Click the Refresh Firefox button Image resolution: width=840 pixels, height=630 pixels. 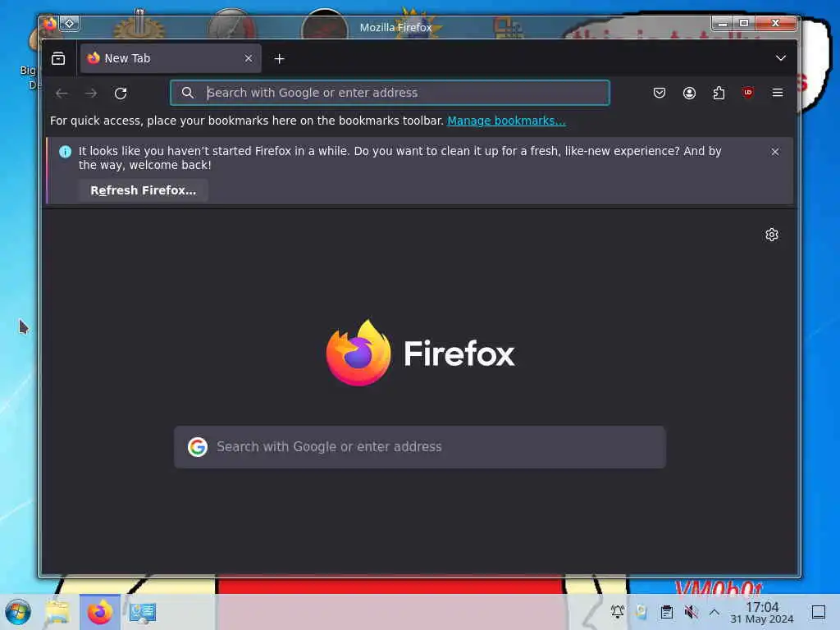click(x=143, y=190)
